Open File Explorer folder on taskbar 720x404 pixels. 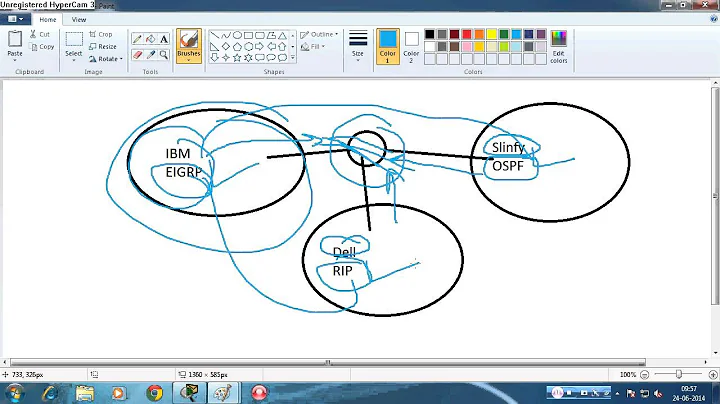[85, 393]
